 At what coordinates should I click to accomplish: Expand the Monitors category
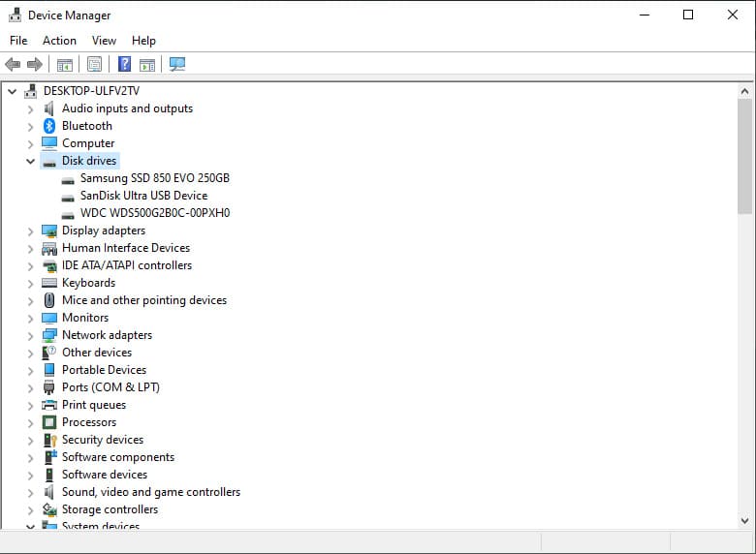[30, 319]
